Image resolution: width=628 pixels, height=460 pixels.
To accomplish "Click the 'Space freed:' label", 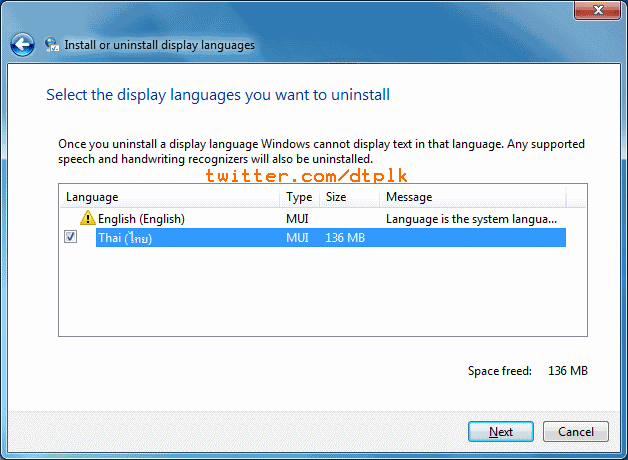I will pyautogui.click(x=500, y=371).
